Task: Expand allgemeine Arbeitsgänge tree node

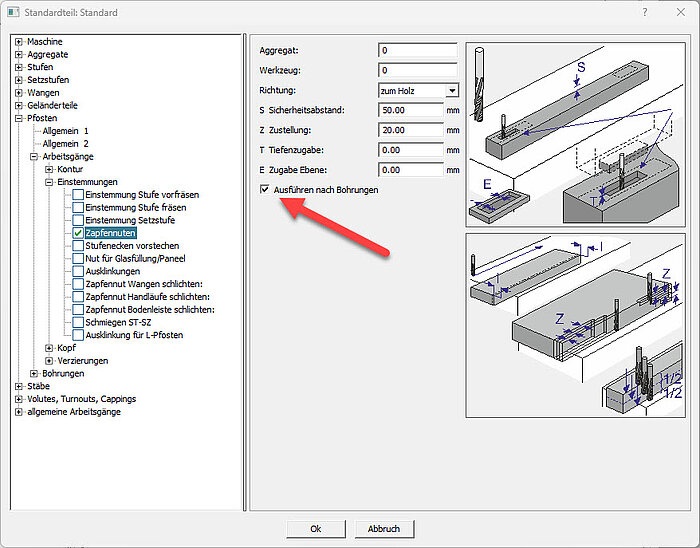Action: [x=18, y=411]
